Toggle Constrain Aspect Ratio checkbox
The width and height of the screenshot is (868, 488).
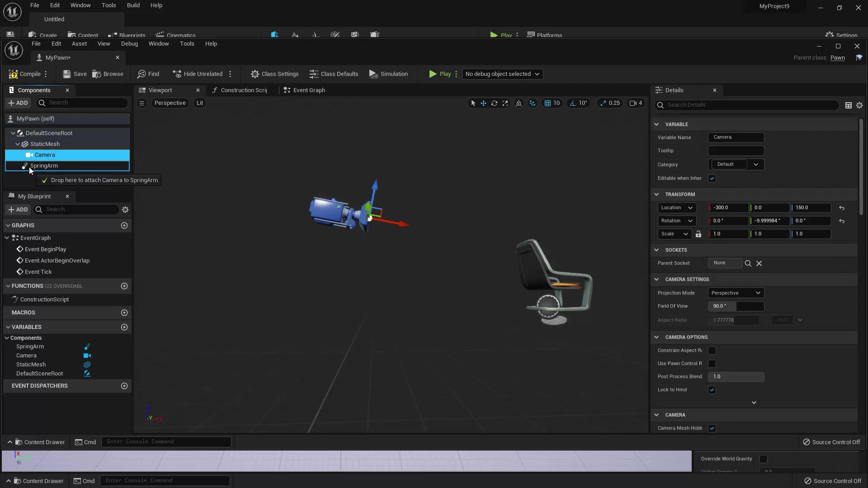pos(712,351)
